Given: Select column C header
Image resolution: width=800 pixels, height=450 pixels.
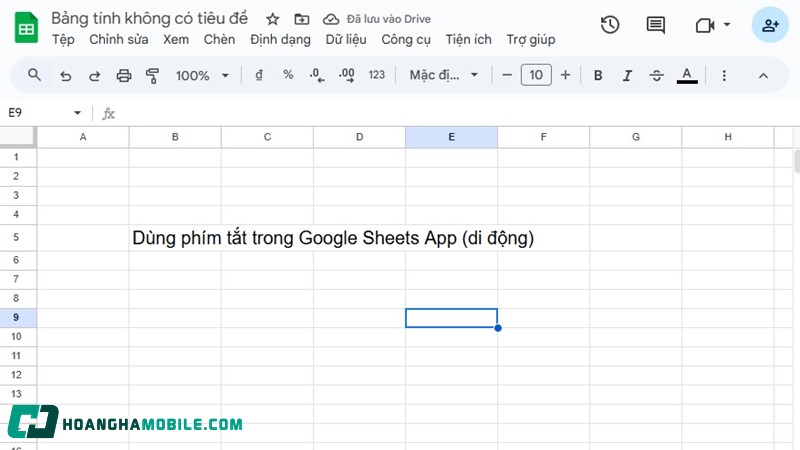Looking at the screenshot, I should [267, 137].
